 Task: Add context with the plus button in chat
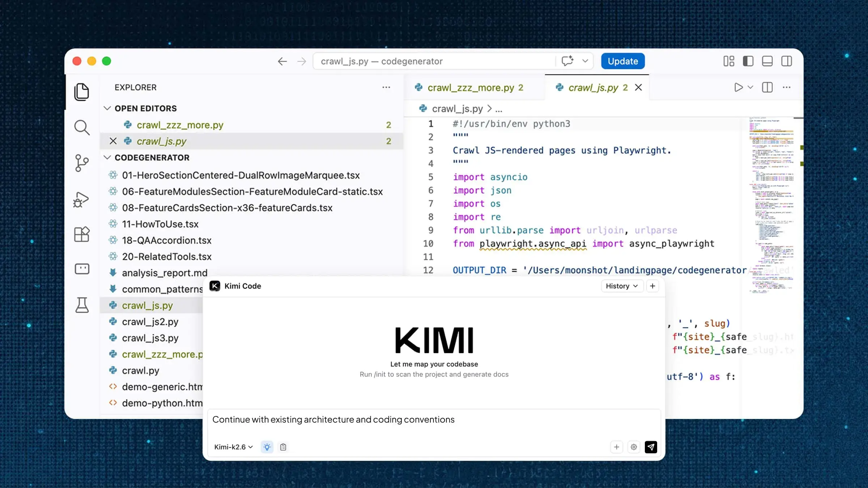click(x=617, y=447)
